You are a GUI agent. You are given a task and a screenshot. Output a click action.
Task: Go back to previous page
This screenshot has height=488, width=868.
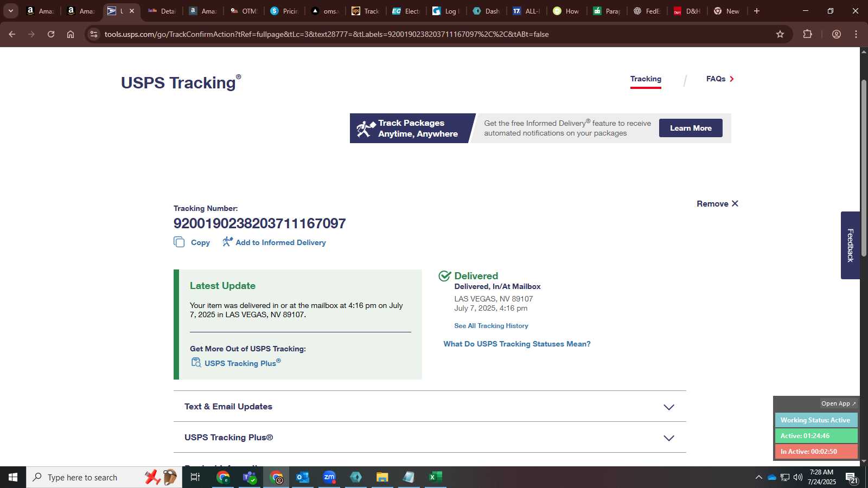click(x=12, y=34)
